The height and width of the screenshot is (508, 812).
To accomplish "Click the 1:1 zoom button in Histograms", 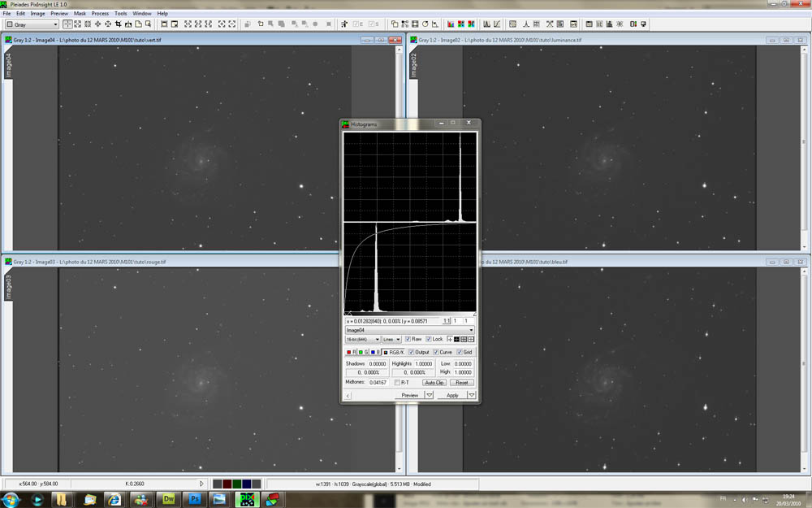I will coord(446,321).
